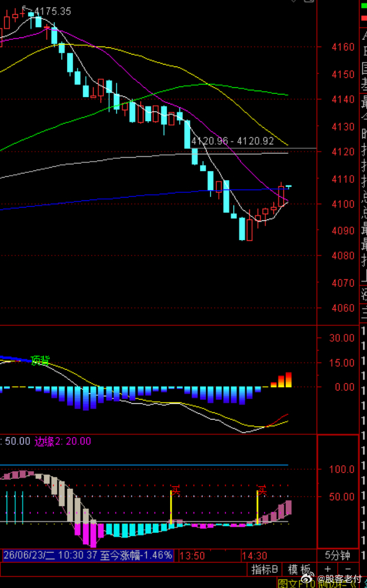Click the 4175.35 high price label
Image resolution: width=367 pixels, height=588 pixels.
53,11
